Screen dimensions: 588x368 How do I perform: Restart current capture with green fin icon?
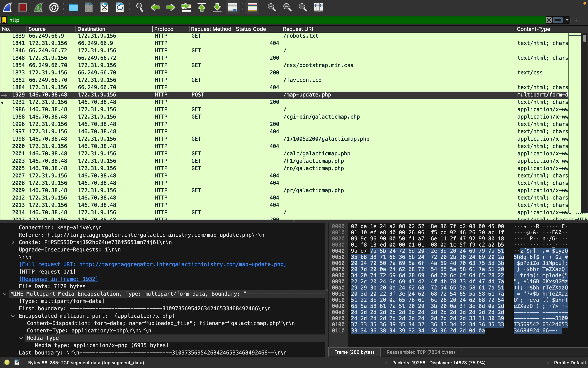click(x=38, y=7)
